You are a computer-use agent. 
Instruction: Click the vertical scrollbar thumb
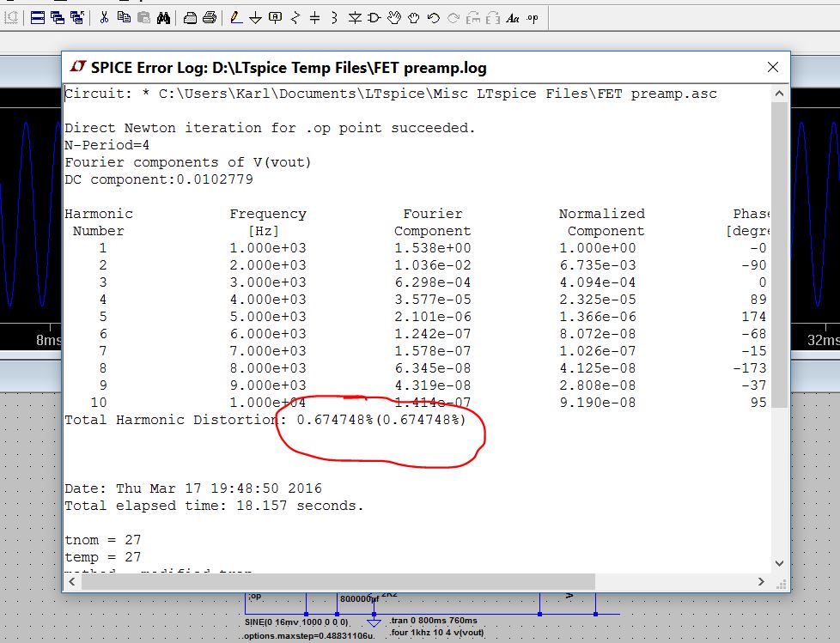tap(780, 255)
